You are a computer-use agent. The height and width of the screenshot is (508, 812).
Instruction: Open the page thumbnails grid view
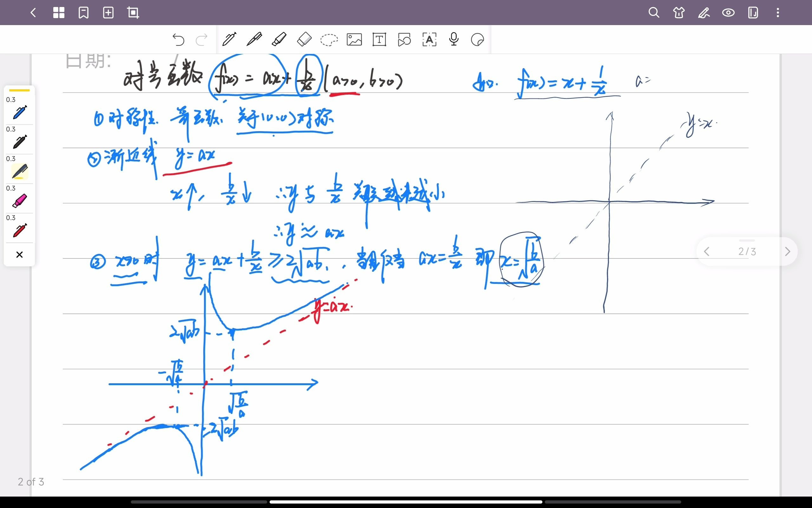coord(59,13)
